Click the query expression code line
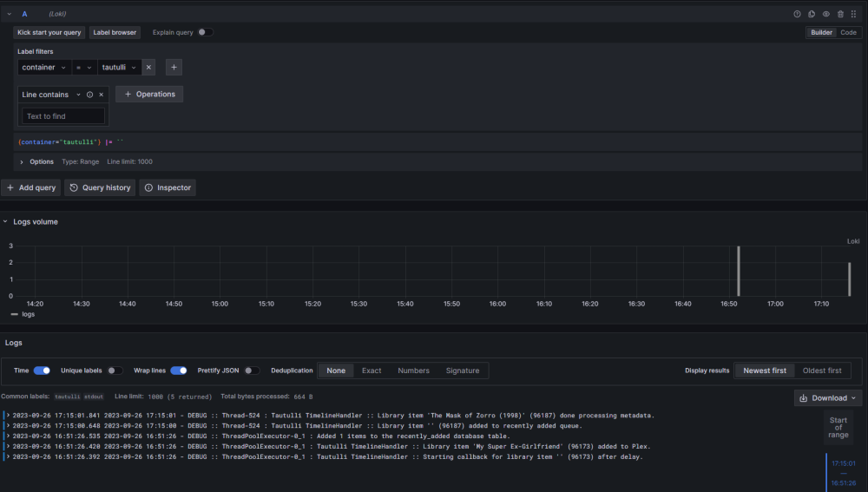This screenshot has height=492, width=868. [437, 142]
